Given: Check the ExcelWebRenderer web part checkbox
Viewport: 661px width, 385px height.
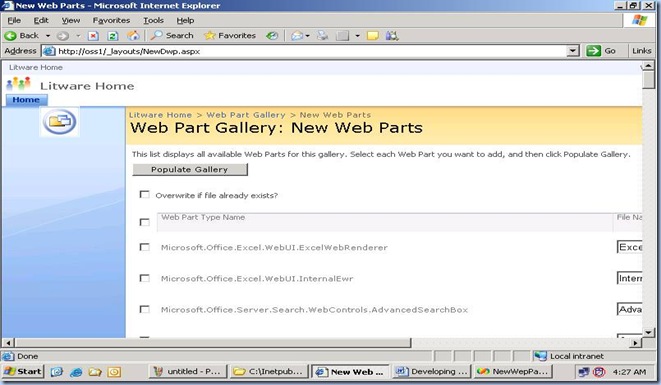Looking at the screenshot, I should 145,247.
